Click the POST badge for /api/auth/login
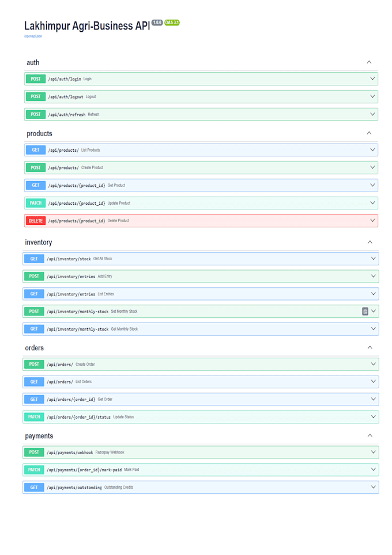Viewport: 392px width, 555px height. 36,79
